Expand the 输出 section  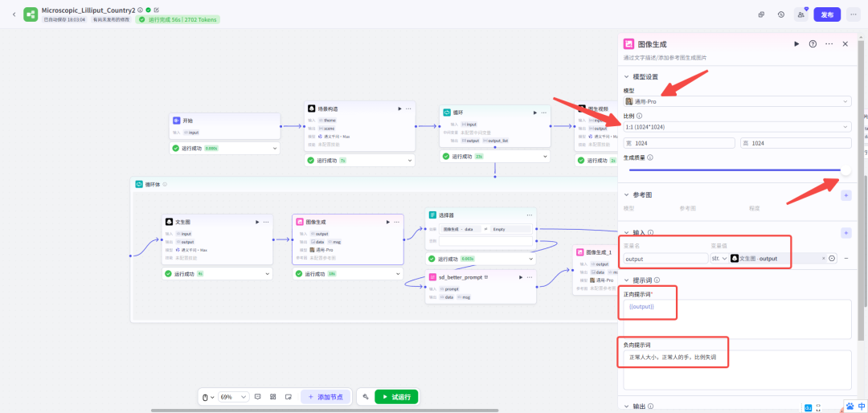[x=627, y=407]
